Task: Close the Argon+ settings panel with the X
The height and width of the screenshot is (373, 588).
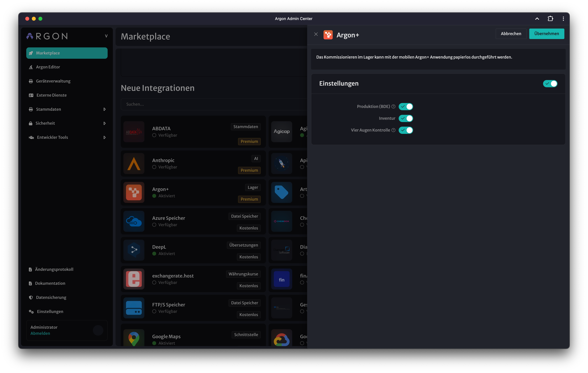Action: pos(316,34)
